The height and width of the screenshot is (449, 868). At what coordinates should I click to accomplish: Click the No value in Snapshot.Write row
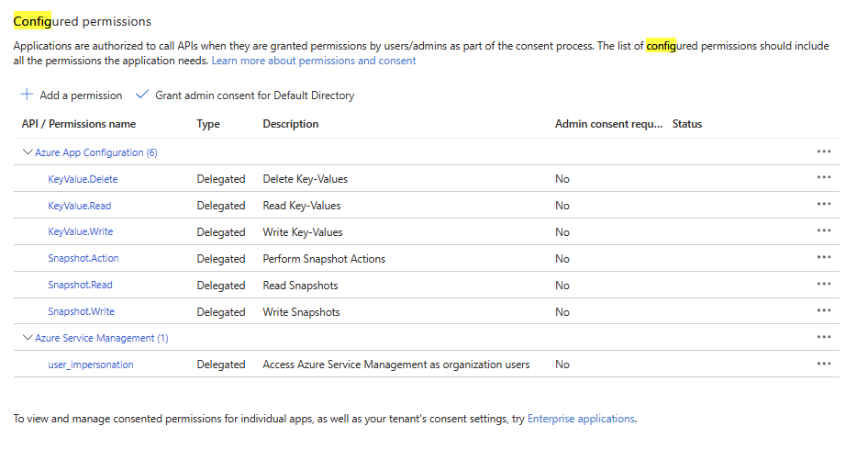tap(562, 311)
